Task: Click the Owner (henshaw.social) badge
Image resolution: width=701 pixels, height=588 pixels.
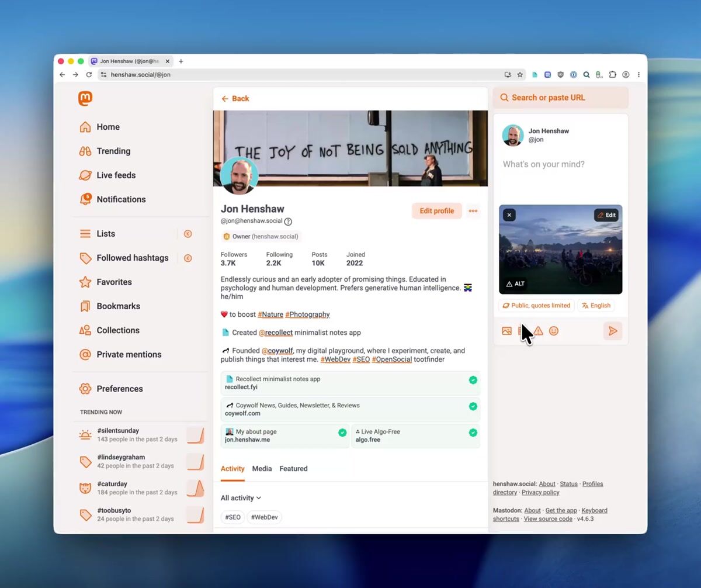Action: pyautogui.click(x=261, y=237)
